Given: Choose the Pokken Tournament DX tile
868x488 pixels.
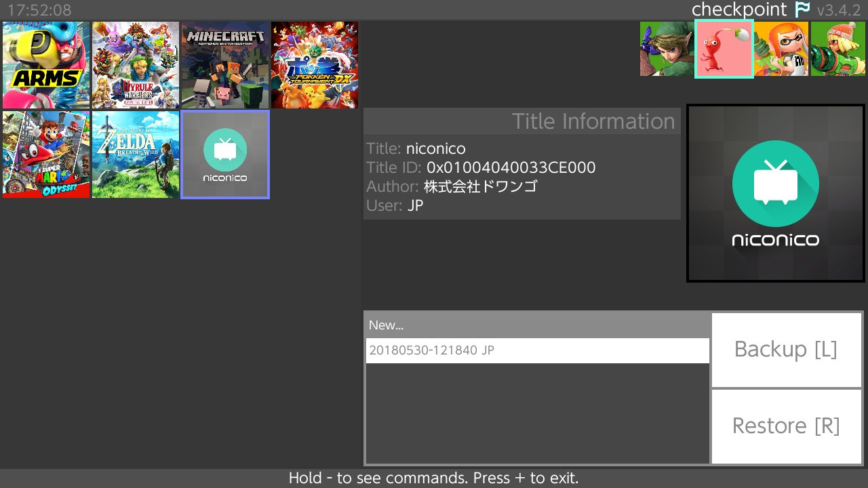Looking at the screenshot, I should point(315,65).
